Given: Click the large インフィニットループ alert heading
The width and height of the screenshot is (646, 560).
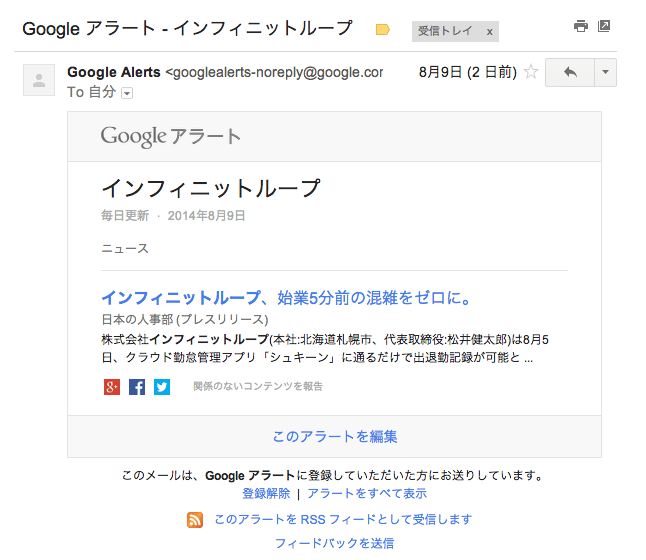Looking at the screenshot, I should (x=211, y=188).
